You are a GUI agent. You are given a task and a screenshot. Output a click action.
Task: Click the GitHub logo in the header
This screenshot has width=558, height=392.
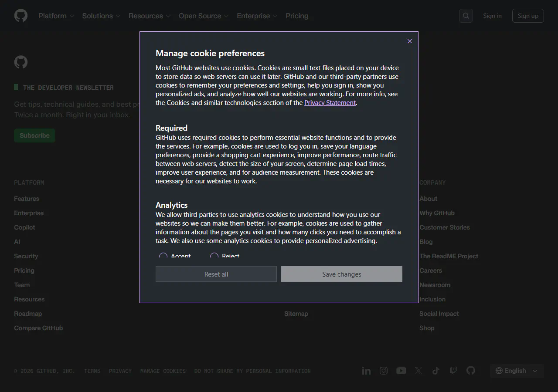(21, 16)
